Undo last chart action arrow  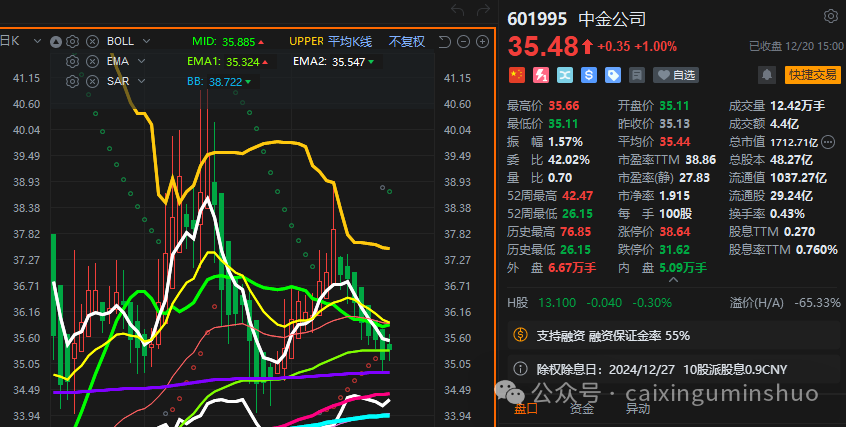458,10
